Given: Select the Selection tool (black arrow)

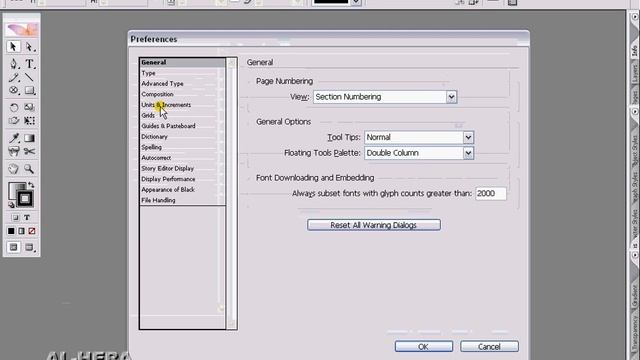Looking at the screenshot, I should pos(13,47).
